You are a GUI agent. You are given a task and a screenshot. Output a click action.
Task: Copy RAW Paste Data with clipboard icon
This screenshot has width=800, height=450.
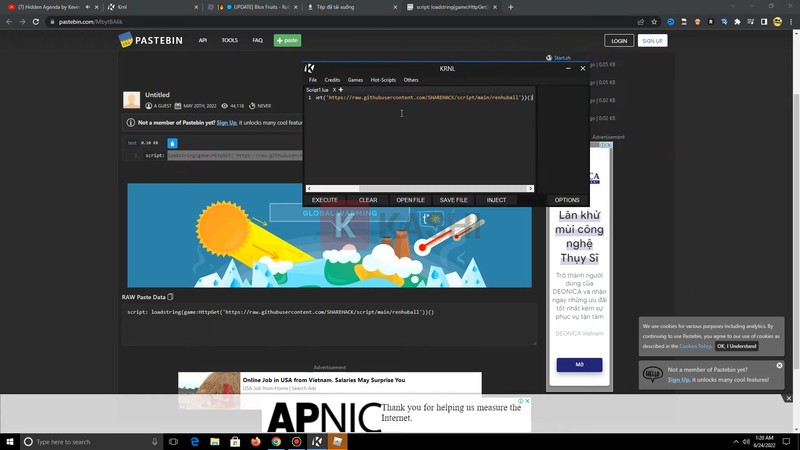(170, 297)
